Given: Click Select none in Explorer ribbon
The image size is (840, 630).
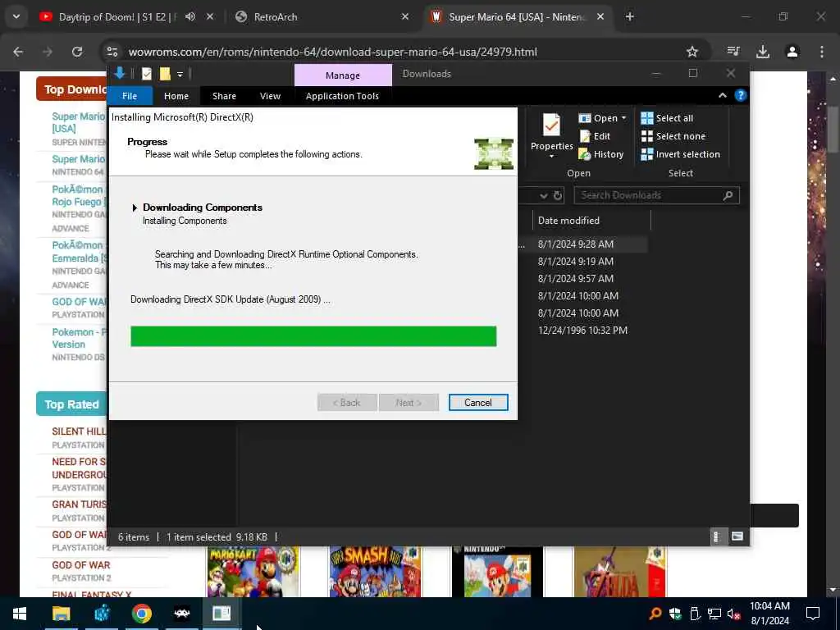Looking at the screenshot, I should pyautogui.click(x=673, y=136).
